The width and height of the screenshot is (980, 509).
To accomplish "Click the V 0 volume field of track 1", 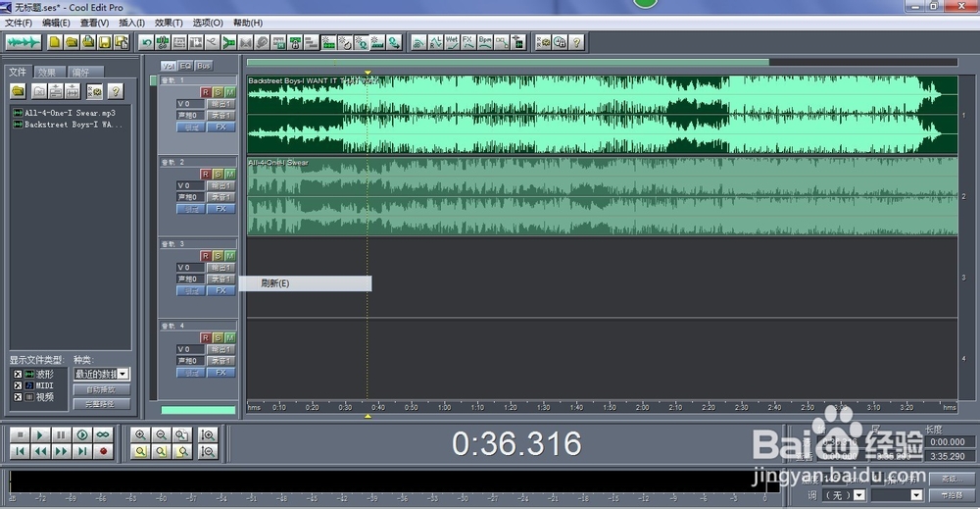I will coord(189,104).
